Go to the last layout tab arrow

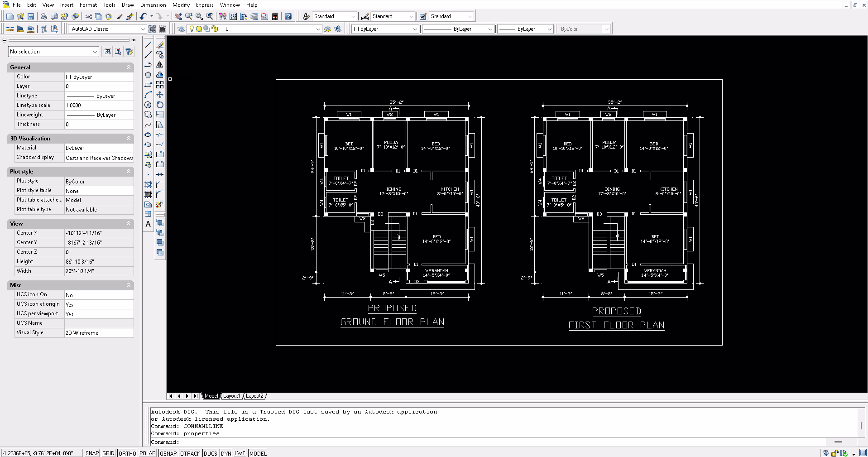tap(196, 396)
